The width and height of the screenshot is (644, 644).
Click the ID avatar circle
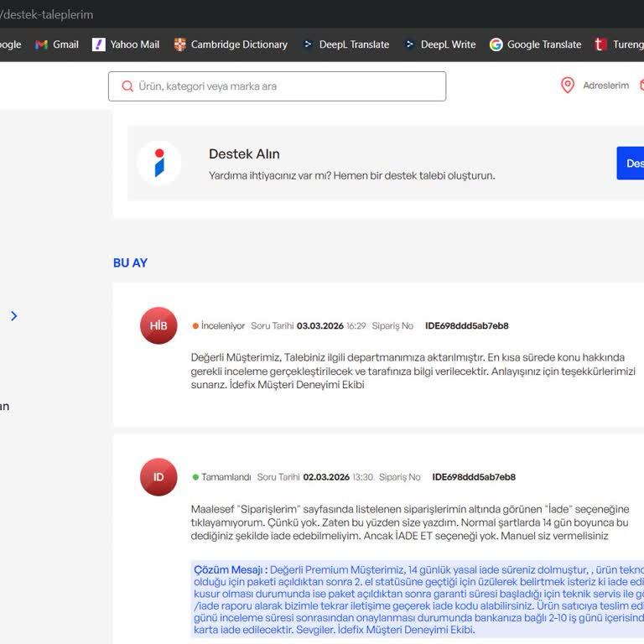pos(158,477)
